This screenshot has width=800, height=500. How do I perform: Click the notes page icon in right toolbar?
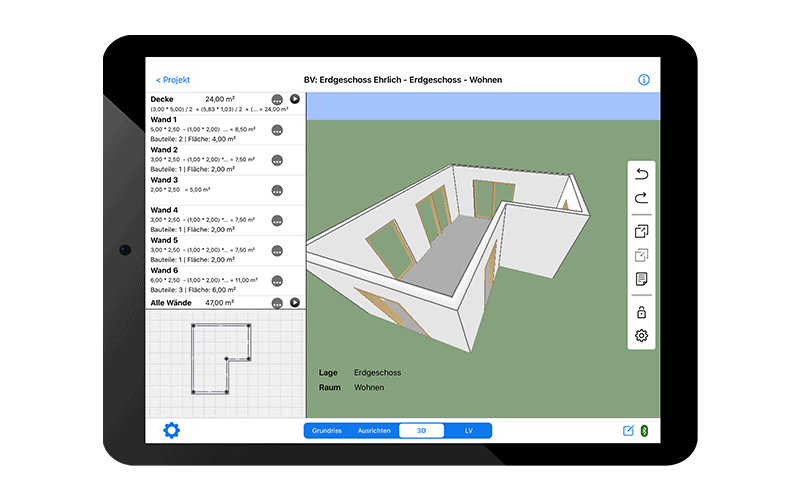click(641, 279)
